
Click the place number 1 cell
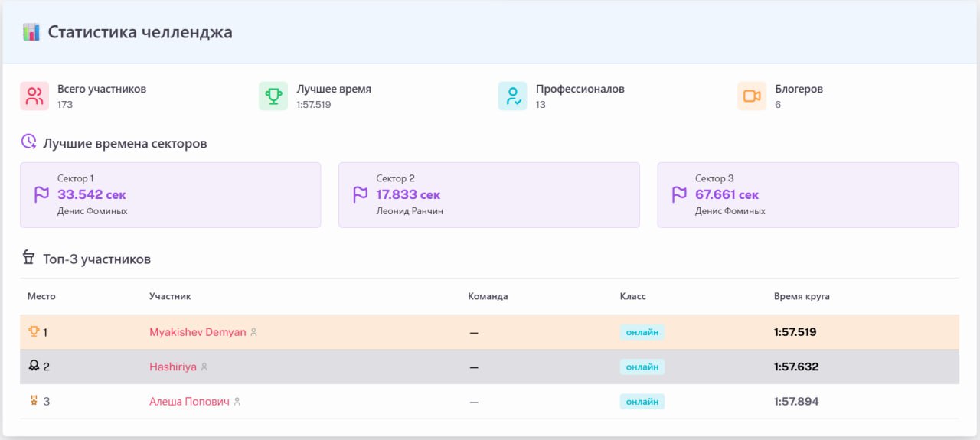coord(45,332)
